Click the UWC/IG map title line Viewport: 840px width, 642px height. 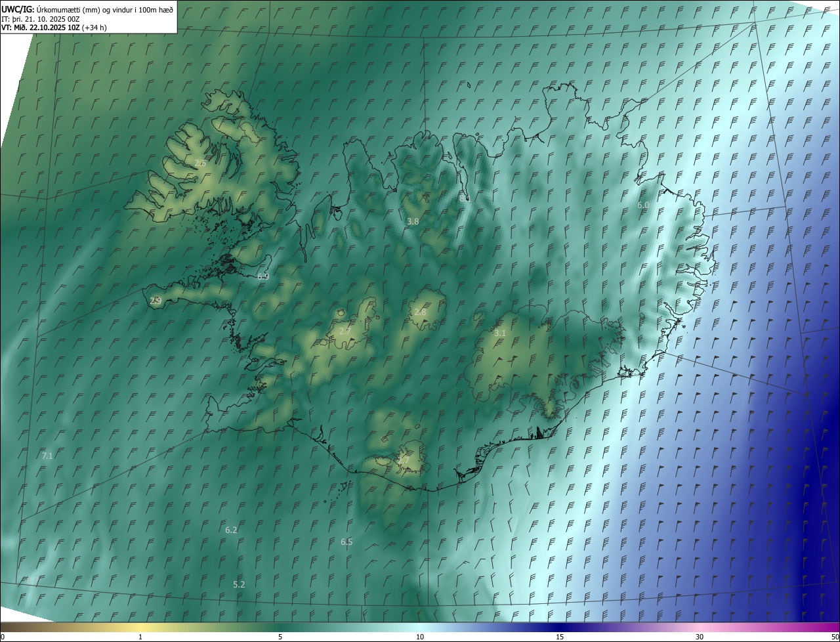(87, 9)
